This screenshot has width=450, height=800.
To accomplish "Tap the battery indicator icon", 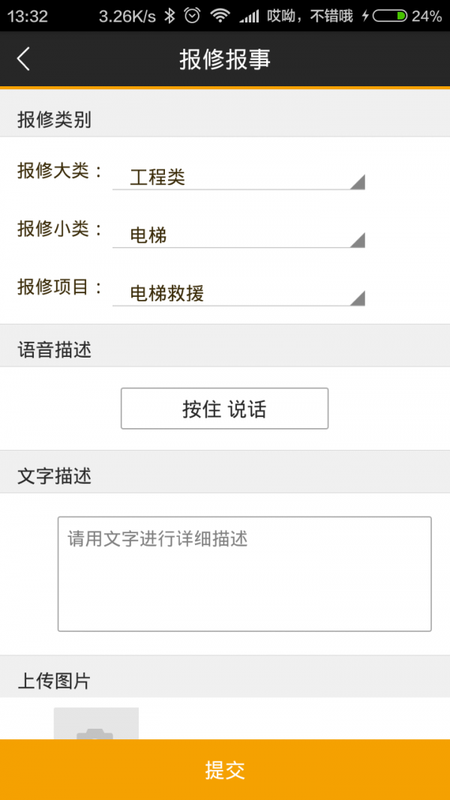I will [x=390, y=16].
